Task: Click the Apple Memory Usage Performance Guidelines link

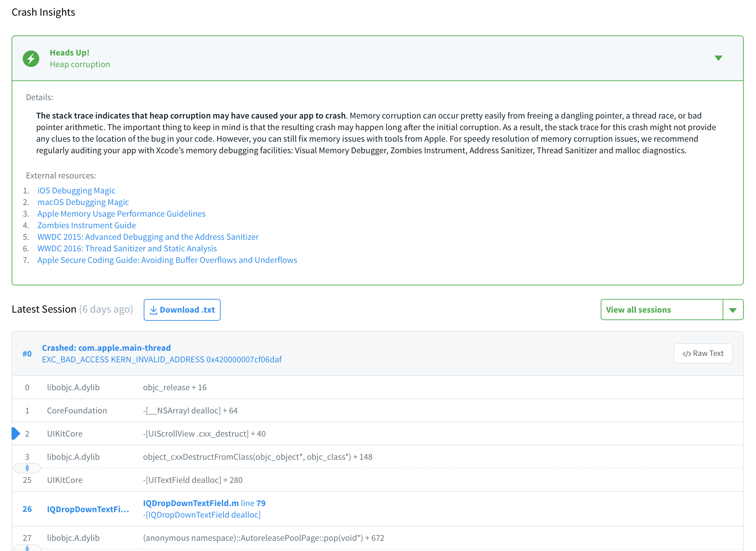Action: (x=121, y=214)
